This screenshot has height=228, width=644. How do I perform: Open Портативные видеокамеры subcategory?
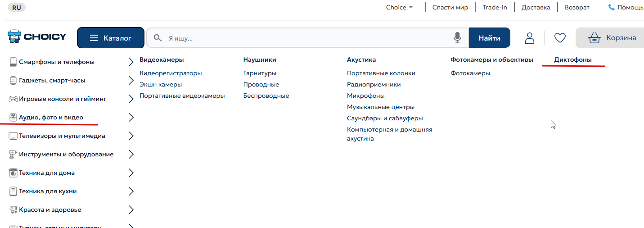pyautogui.click(x=182, y=96)
